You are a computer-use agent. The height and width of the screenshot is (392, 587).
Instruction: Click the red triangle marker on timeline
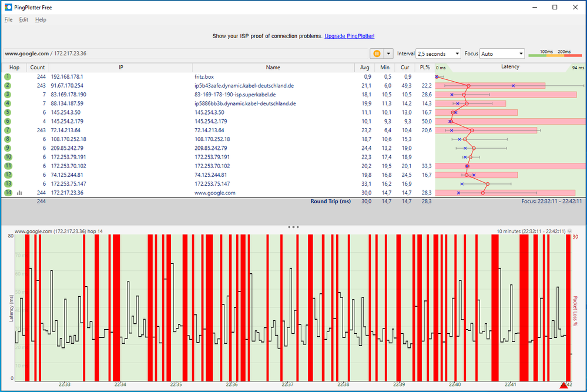pyautogui.click(x=564, y=385)
